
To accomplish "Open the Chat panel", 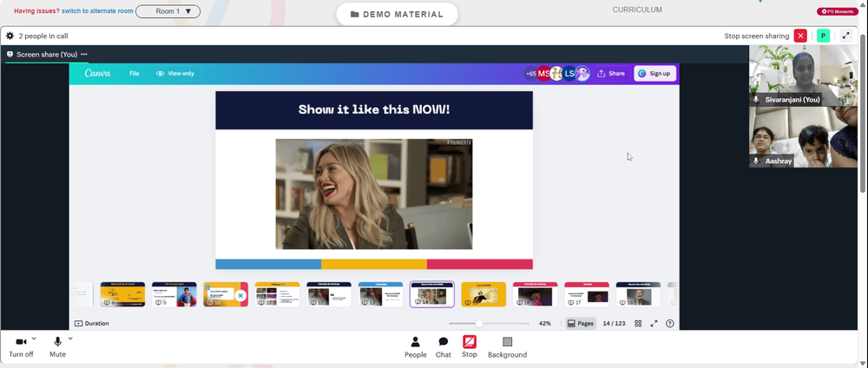I will point(444,347).
